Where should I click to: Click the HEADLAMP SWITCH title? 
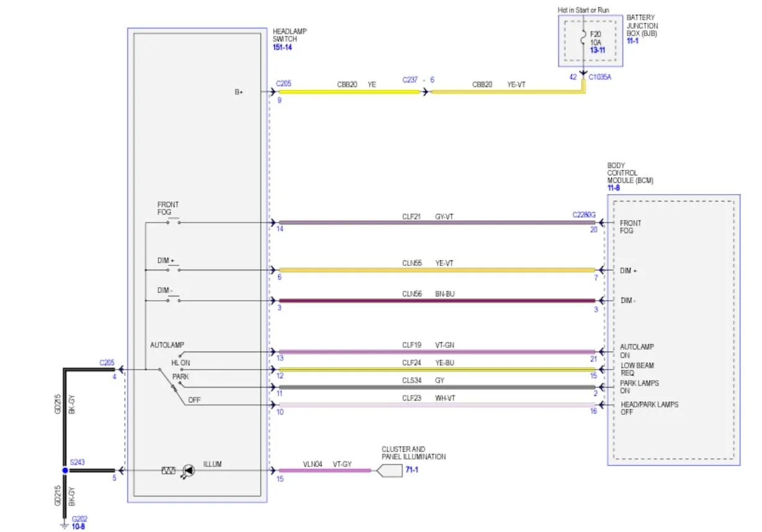290,35
